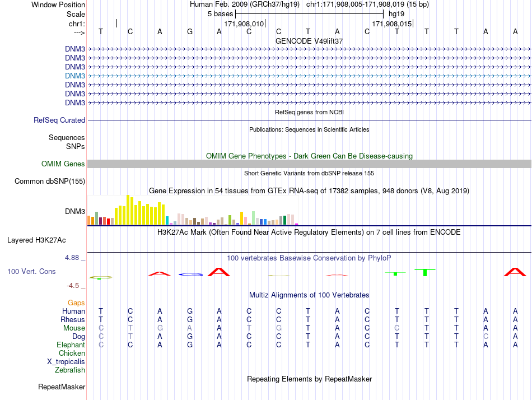The height and width of the screenshot is (400, 532).
Task: Click the large red A conservation logo letter
Action: coord(219,272)
